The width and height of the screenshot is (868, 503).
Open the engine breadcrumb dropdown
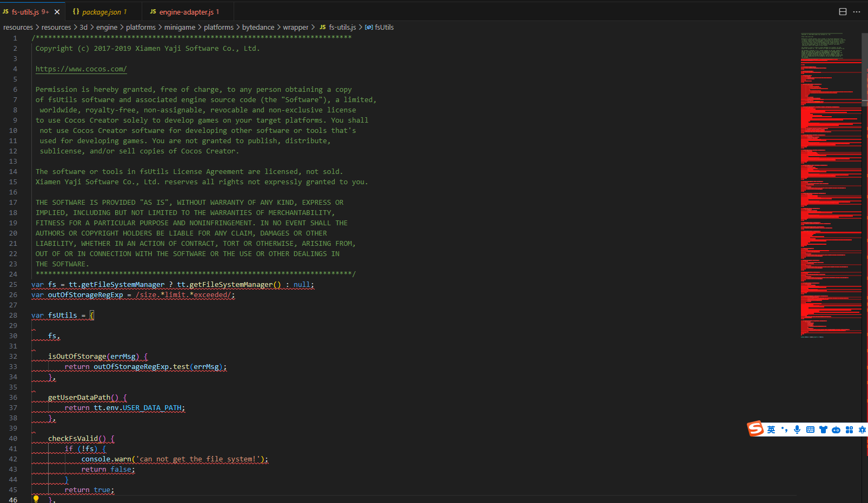107,27
